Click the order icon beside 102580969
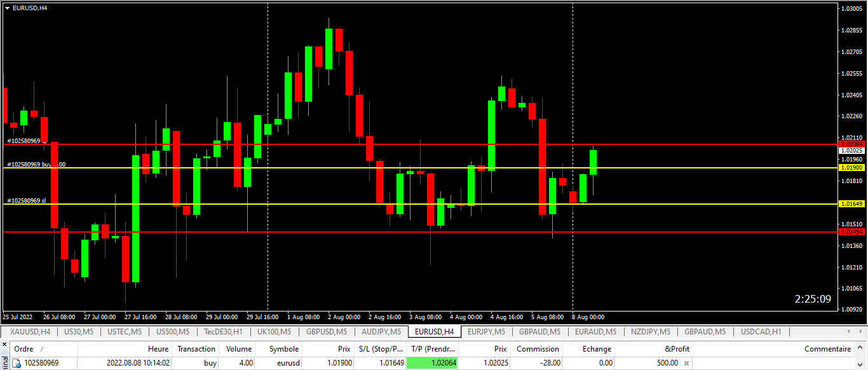The width and height of the screenshot is (868, 370). [17, 363]
